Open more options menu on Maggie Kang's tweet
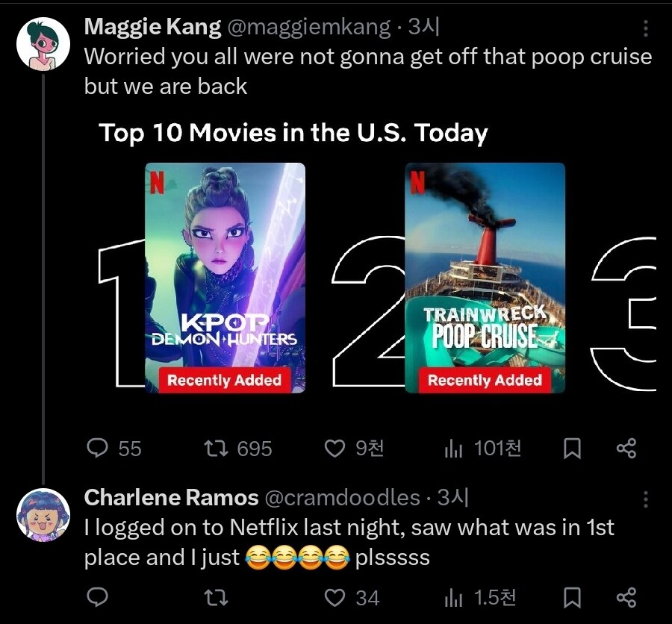The width and height of the screenshot is (672, 624). pyautogui.click(x=645, y=28)
